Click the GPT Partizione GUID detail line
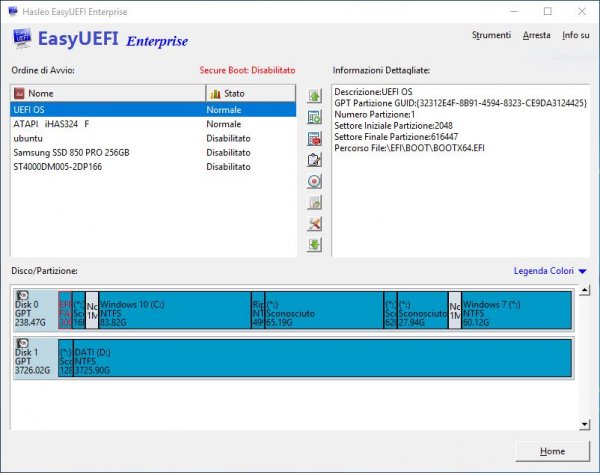Image resolution: width=600 pixels, height=473 pixels. [x=460, y=103]
